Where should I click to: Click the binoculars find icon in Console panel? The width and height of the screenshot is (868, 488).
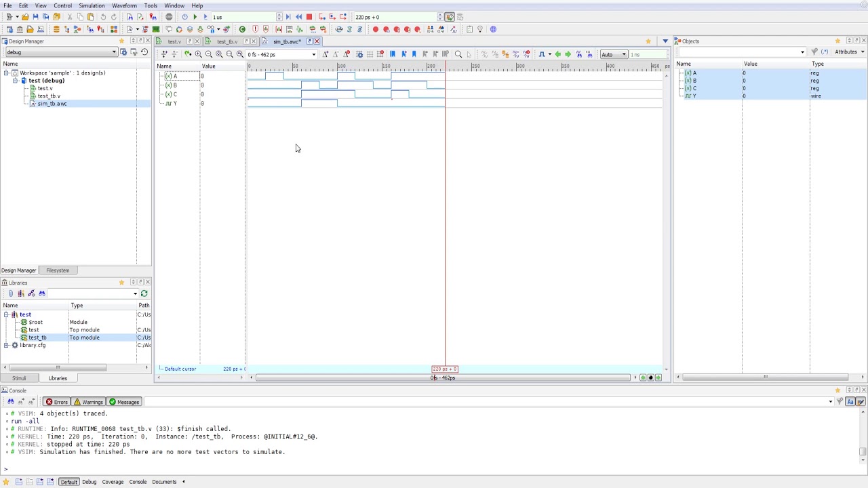pos(10,402)
